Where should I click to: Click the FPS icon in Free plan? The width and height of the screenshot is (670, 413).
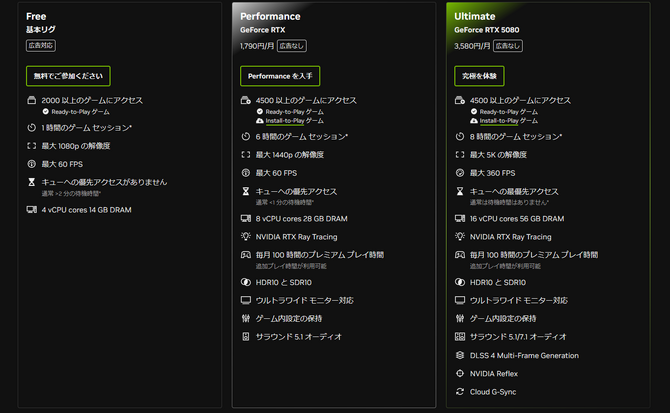click(32, 164)
